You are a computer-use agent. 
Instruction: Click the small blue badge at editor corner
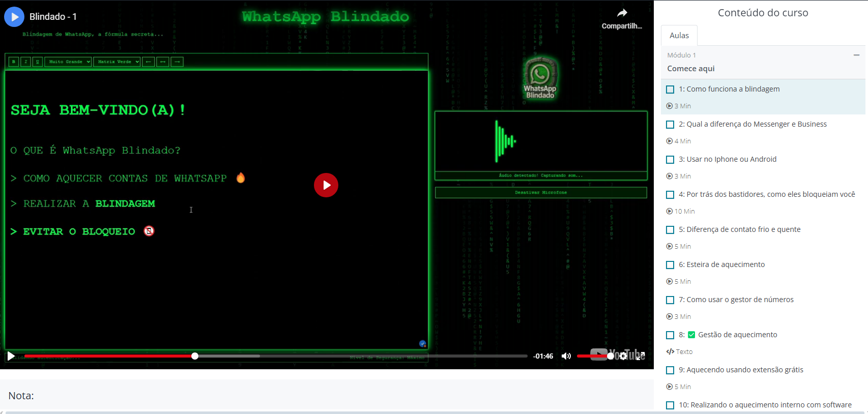click(x=422, y=344)
